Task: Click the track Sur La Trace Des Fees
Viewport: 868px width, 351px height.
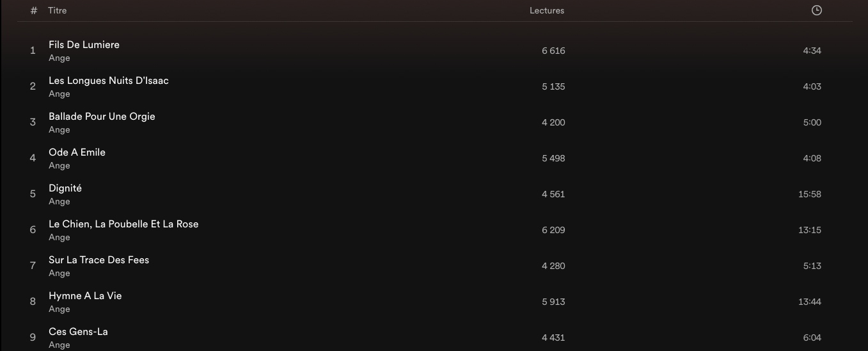Action: click(99, 260)
